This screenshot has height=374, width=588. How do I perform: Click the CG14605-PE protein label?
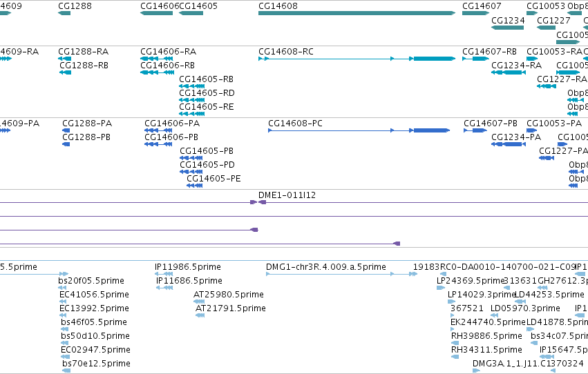coord(214,179)
